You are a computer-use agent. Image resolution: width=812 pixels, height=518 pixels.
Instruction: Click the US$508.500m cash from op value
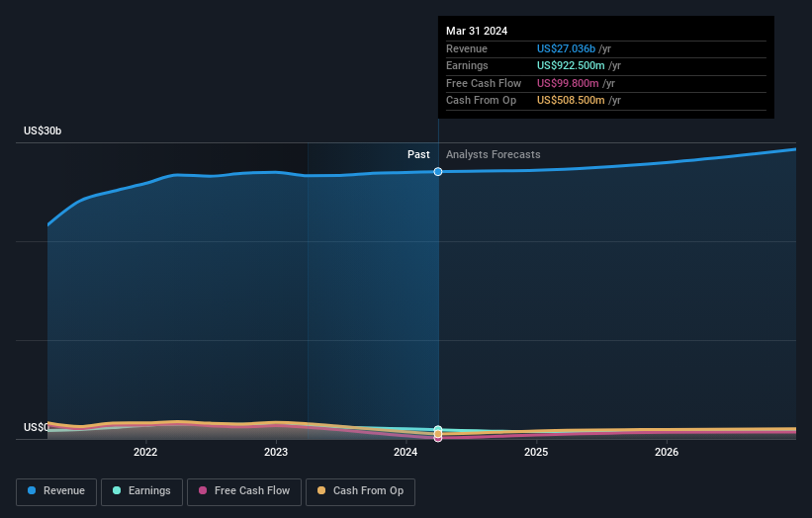(x=571, y=101)
